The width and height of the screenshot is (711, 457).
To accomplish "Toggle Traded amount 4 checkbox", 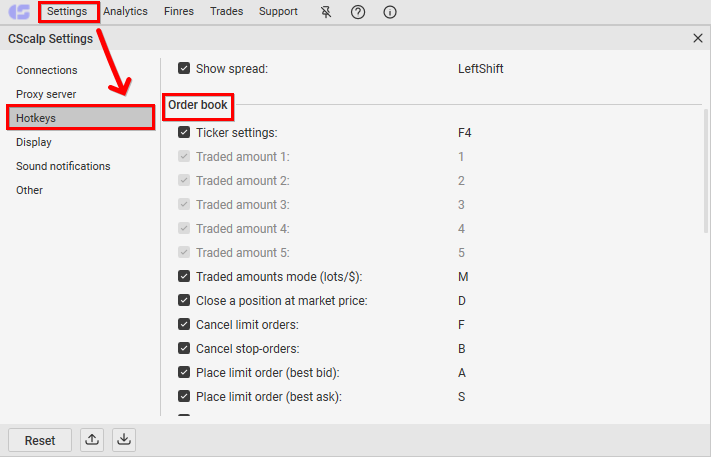I will coord(184,228).
